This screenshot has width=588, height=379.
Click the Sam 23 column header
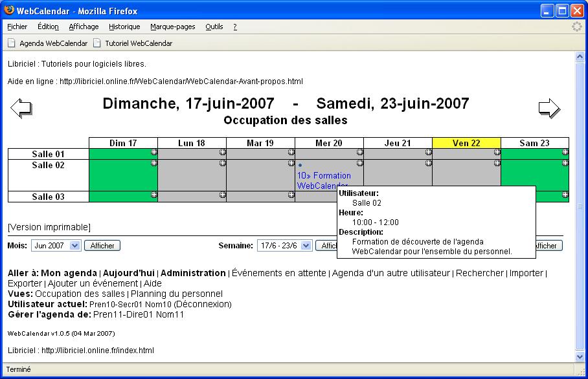click(x=534, y=143)
